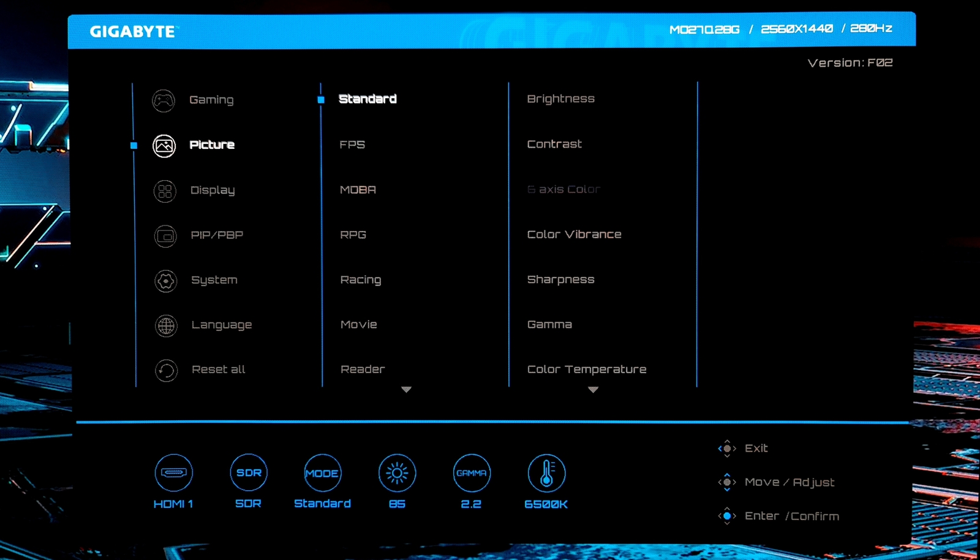Screen dimensions: 980x560
Task: Select the Standard picture mode
Action: point(367,99)
